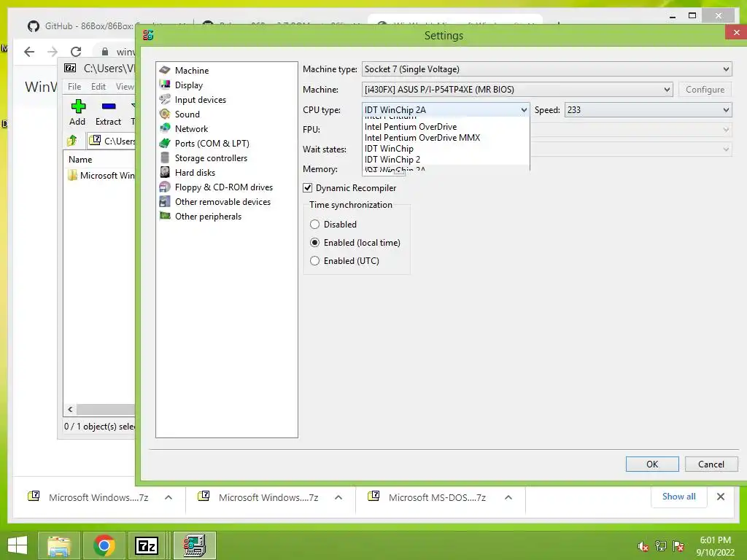Go up one folder level in 7-Zip
747x560 pixels.
[72, 141]
